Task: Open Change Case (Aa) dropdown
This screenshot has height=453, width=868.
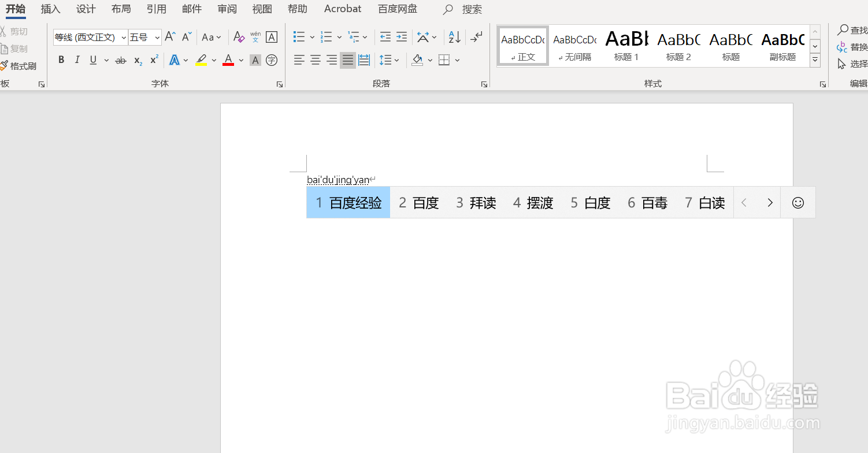Action: [212, 37]
